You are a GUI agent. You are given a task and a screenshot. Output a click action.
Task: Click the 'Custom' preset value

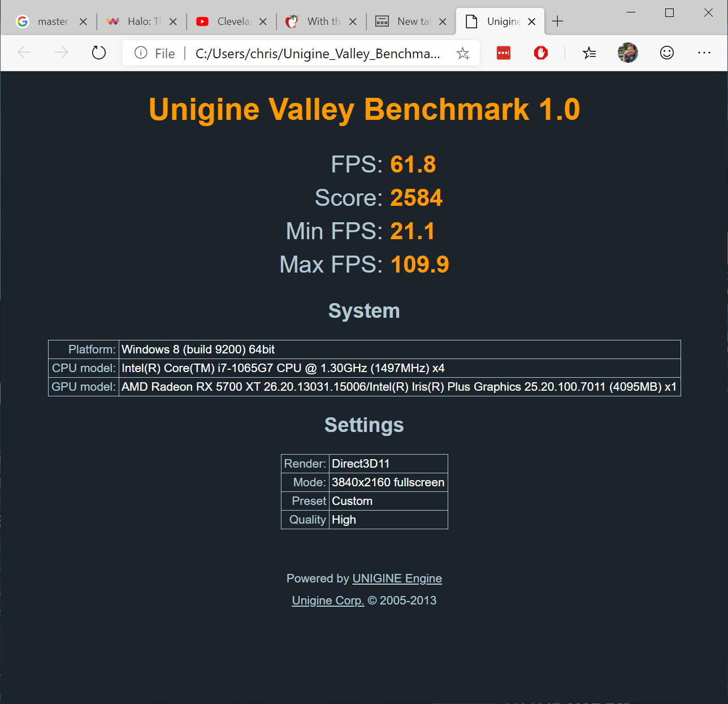tap(388, 501)
